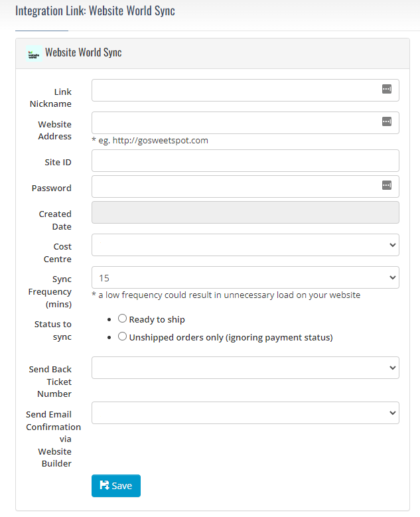The image size is (420, 517).
Task: Click autofill icon in Website Address field
Action: 387,121
